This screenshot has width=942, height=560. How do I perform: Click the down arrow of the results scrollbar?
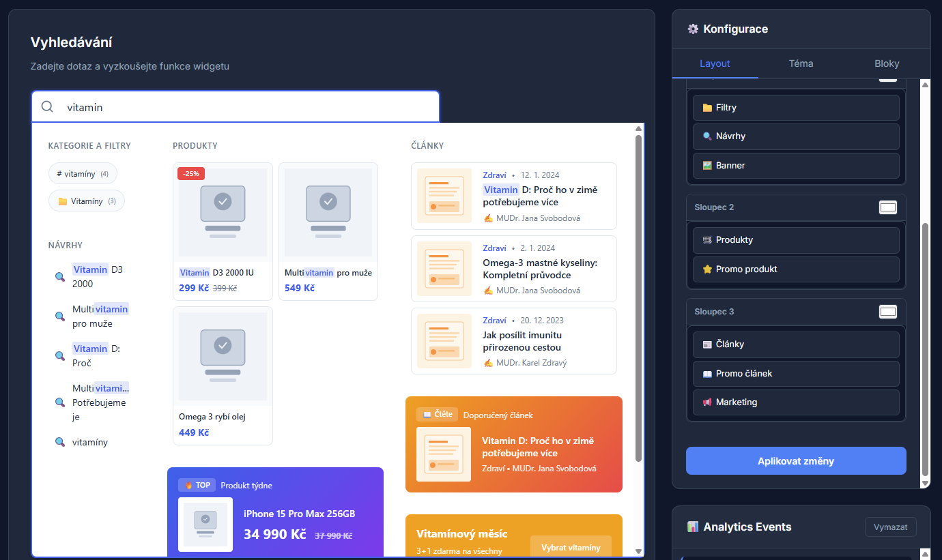[638, 551]
